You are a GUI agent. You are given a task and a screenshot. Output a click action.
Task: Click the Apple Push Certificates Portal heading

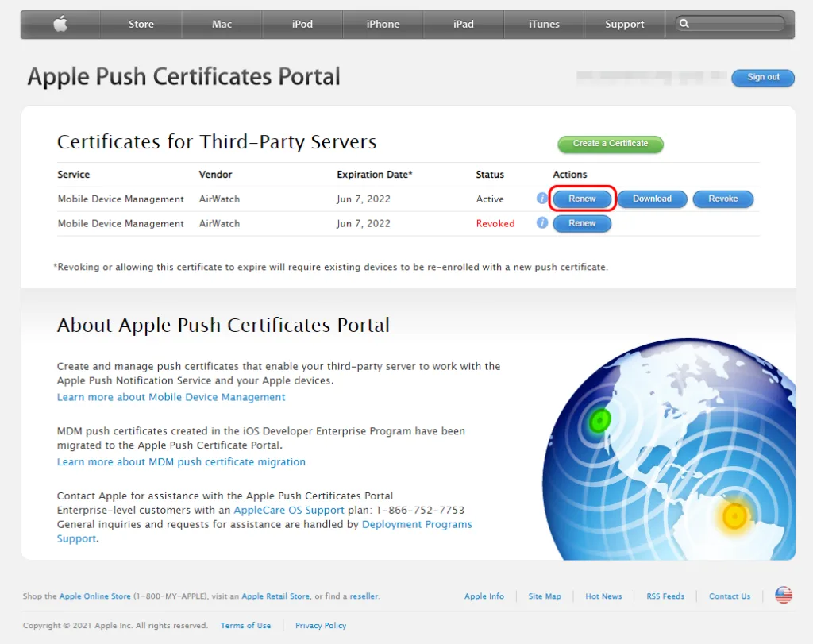pos(183,77)
